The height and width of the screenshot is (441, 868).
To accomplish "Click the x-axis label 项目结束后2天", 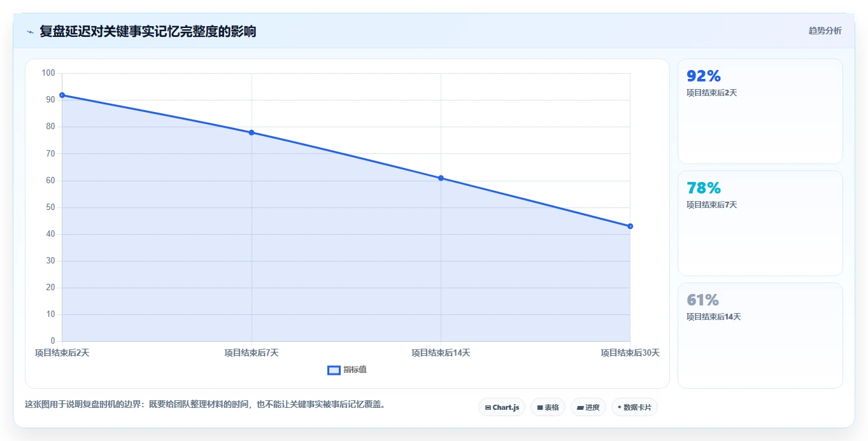I will pyautogui.click(x=62, y=353).
